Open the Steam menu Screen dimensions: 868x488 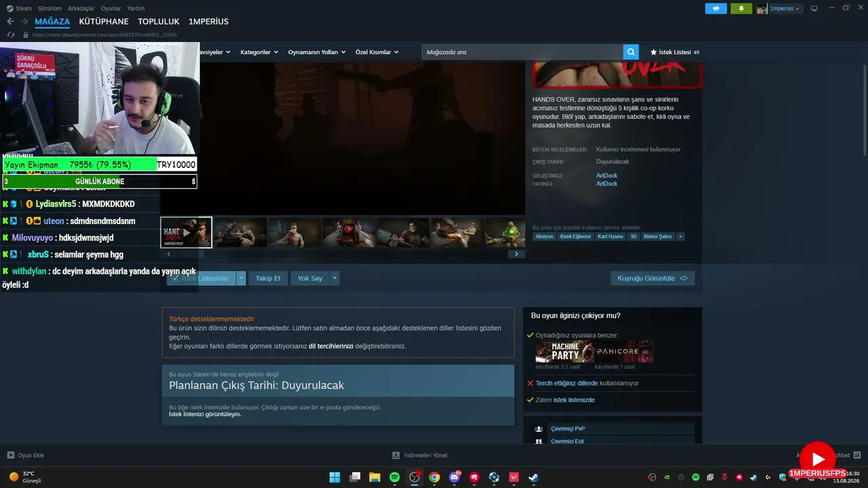coord(24,8)
